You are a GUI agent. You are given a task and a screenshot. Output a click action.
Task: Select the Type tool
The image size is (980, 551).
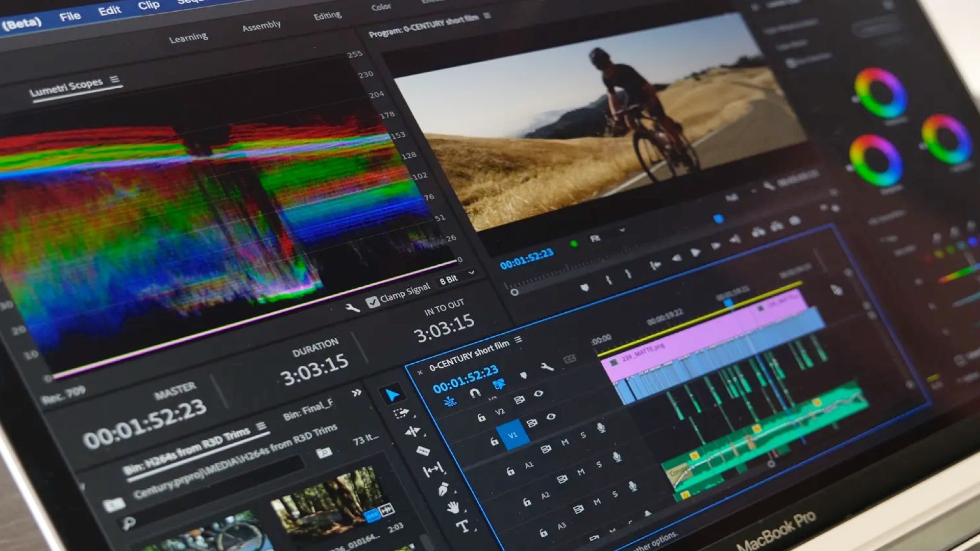coord(462,525)
